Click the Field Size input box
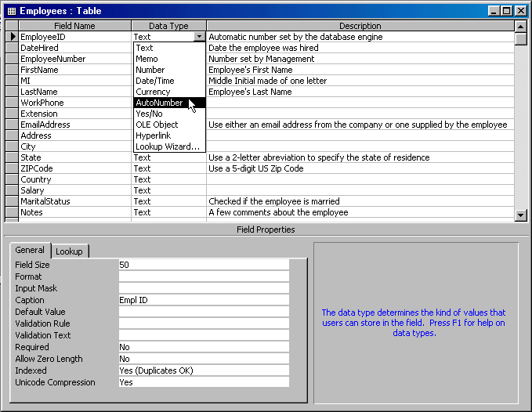This screenshot has height=412, width=532. pyautogui.click(x=204, y=265)
